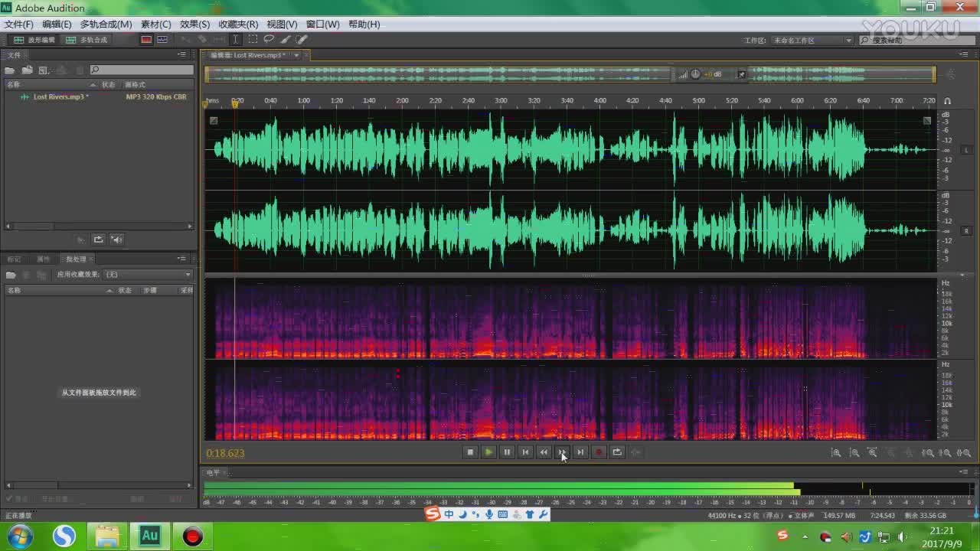The width and height of the screenshot is (980, 551).
Task: Click the pin icon on the HUD volume control
Action: point(741,74)
